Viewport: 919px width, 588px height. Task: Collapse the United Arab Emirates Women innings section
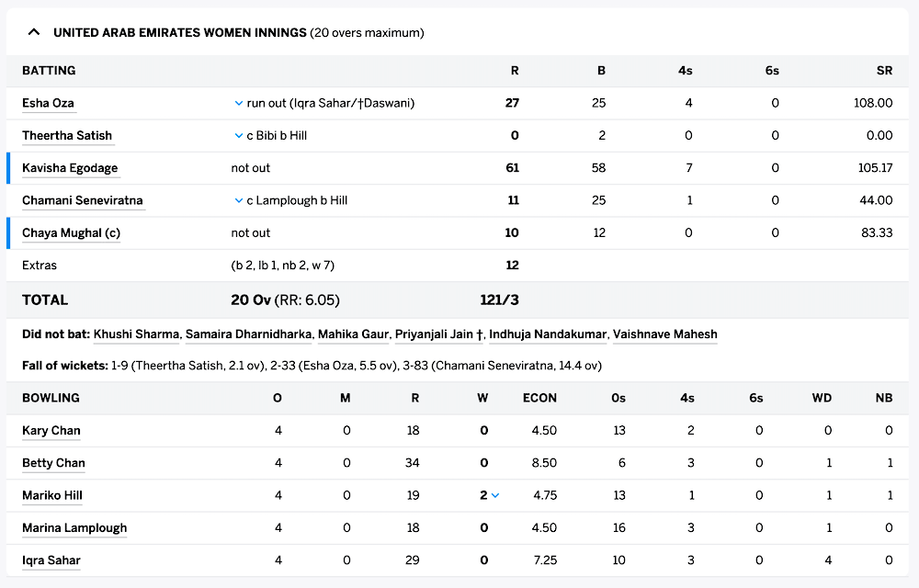click(34, 32)
